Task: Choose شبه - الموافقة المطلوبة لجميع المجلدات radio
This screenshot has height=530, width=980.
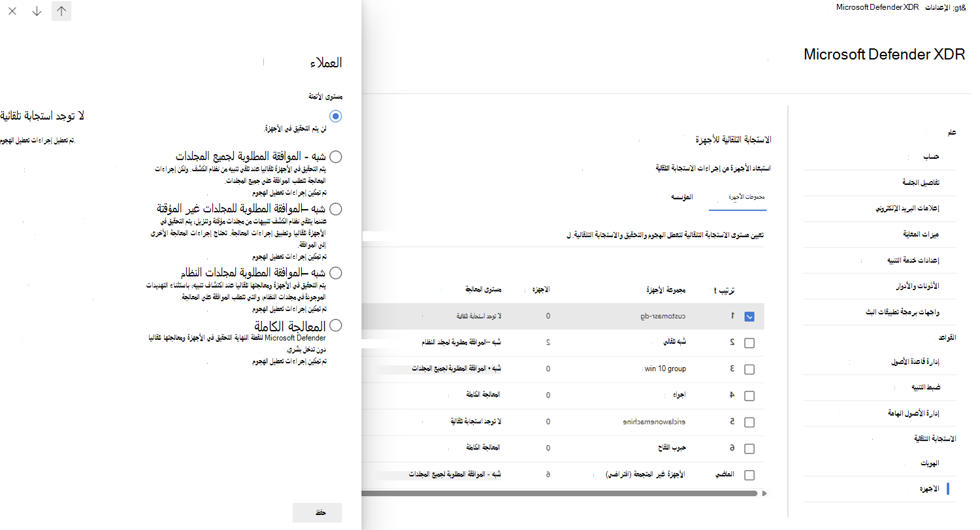Action: pyautogui.click(x=336, y=157)
